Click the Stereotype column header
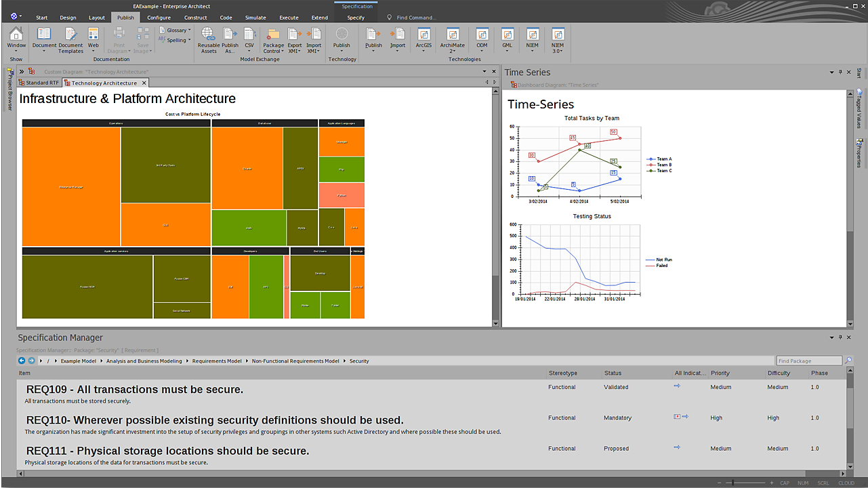This screenshot has width=868, height=488. click(x=563, y=373)
